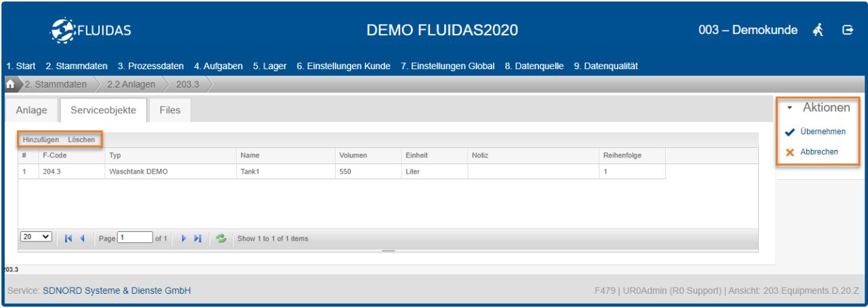868x308 pixels.
Task: Open the page size dropdown
Action: tap(37, 237)
